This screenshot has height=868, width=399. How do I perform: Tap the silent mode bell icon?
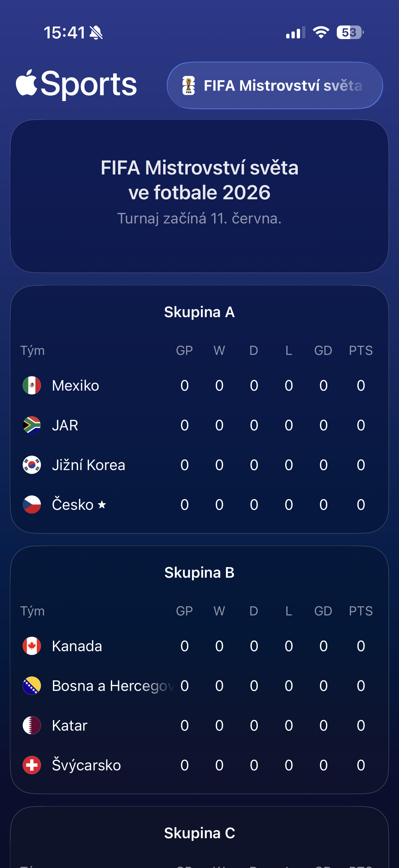pos(96,33)
